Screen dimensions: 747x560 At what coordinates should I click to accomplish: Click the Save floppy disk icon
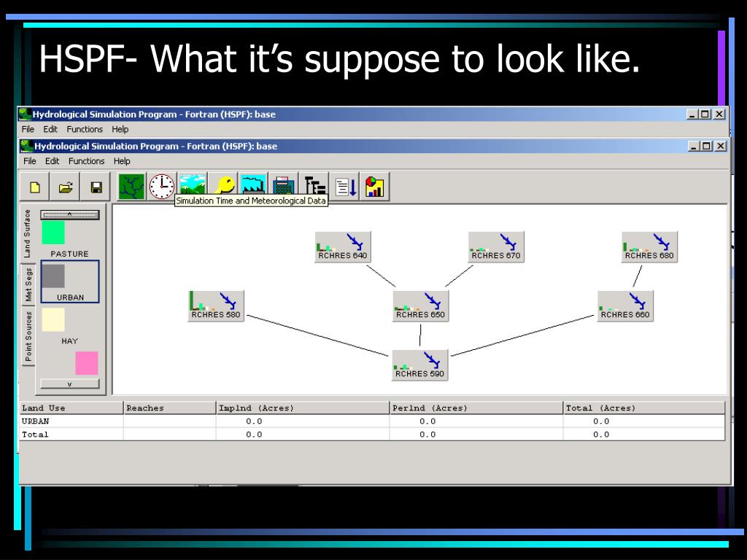point(96,187)
